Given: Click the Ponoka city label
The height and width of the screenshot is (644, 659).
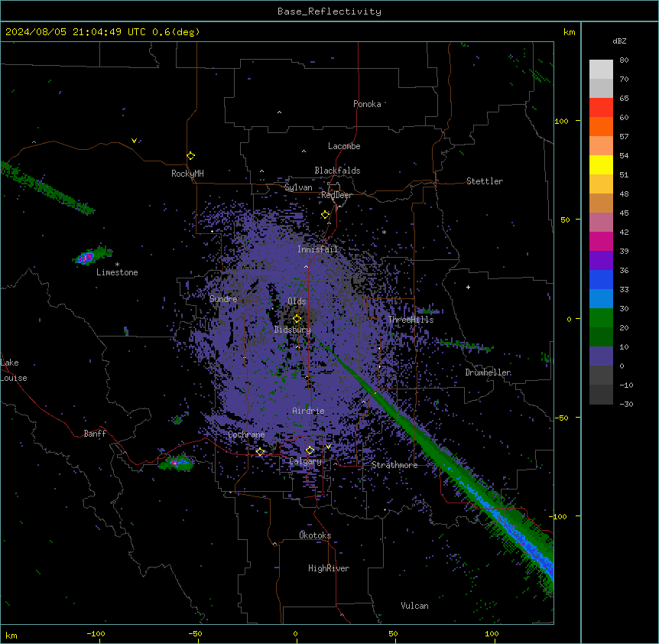Looking at the screenshot, I should click(367, 104).
